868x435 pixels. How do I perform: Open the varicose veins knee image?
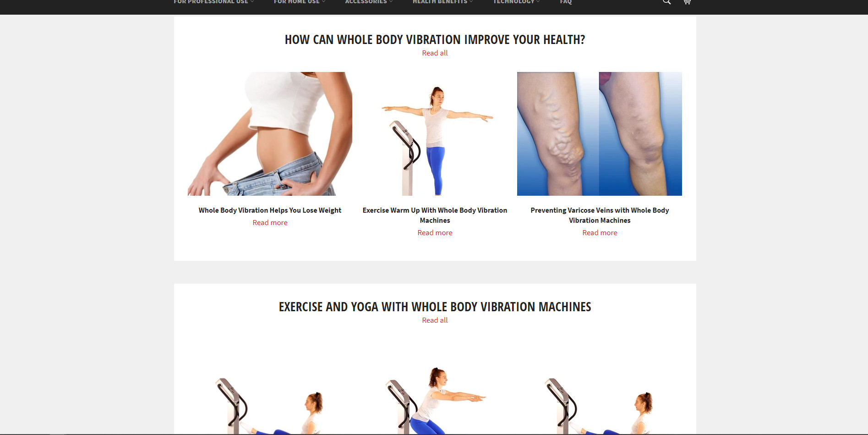pos(600,134)
